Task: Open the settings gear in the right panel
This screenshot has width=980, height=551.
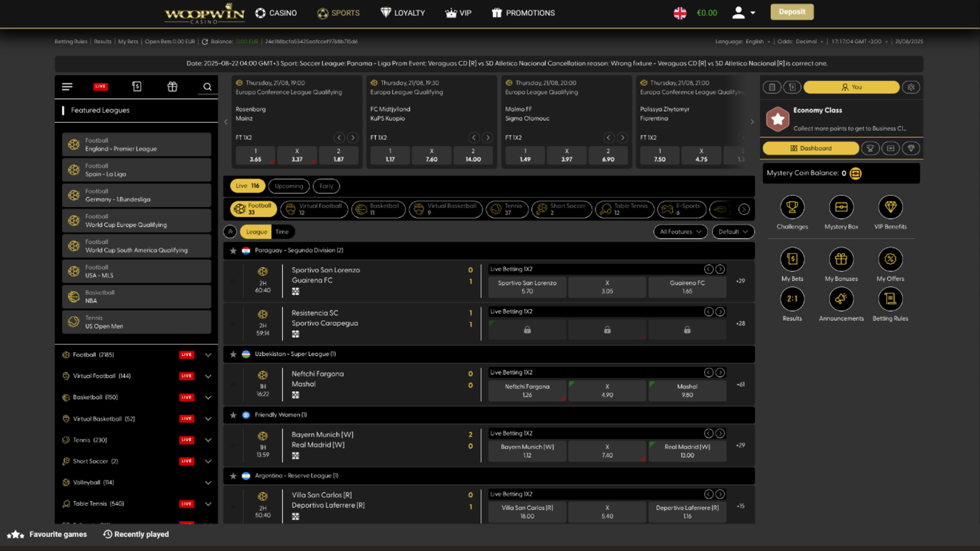Action: click(x=912, y=87)
